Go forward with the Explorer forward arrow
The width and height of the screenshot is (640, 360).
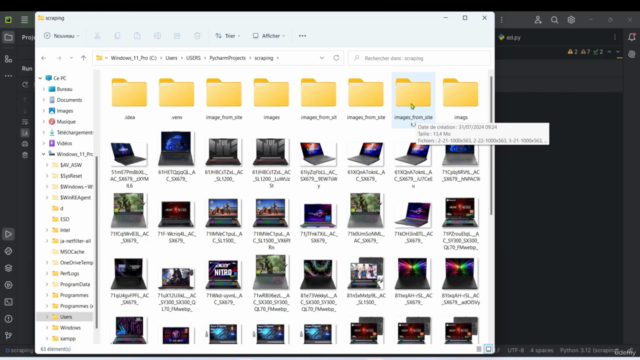coord(59,58)
